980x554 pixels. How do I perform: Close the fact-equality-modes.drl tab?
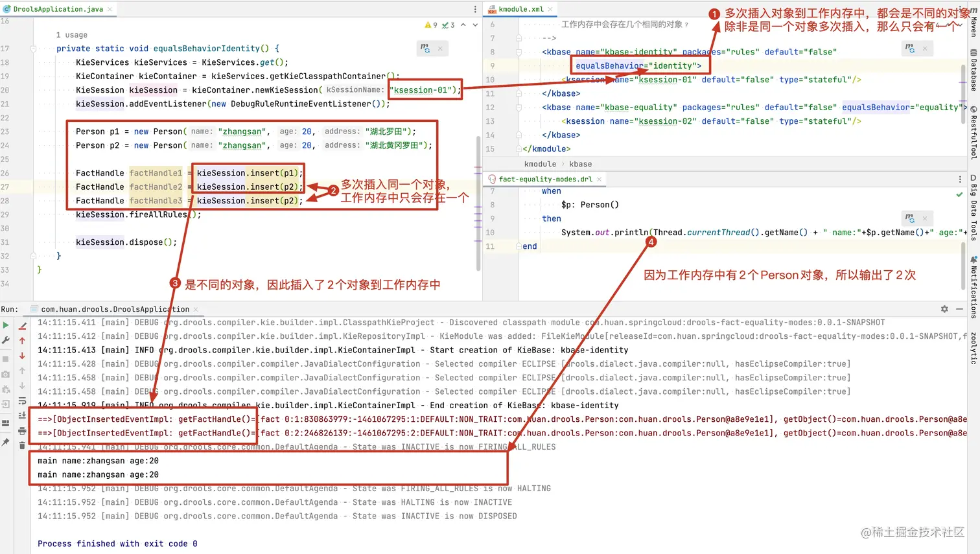tap(599, 179)
